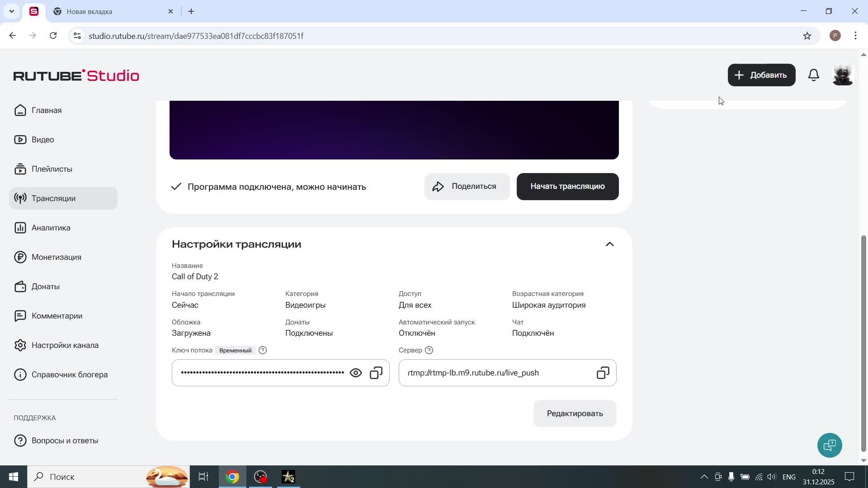The width and height of the screenshot is (868, 488).
Task: Go to Аналитика in the sidebar
Action: point(51,228)
